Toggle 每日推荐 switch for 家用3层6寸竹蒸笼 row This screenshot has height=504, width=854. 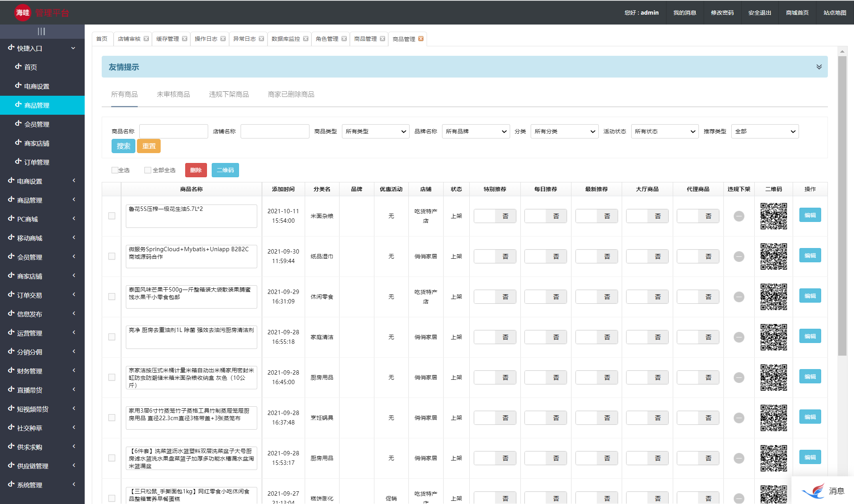click(545, 418)
